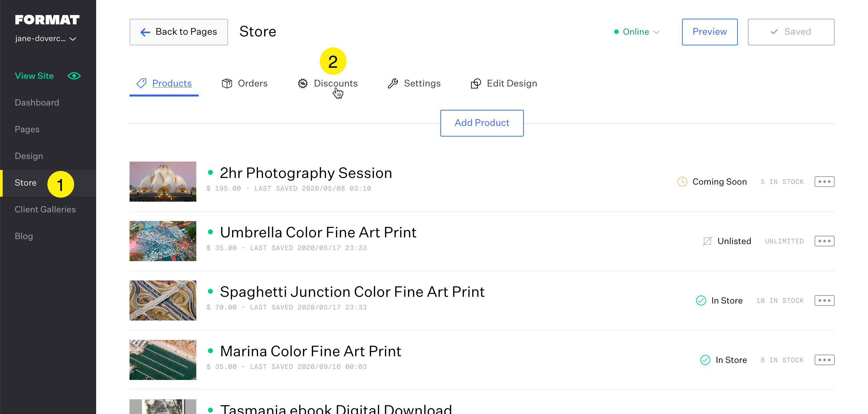This screenshot has width=868, height=414.
Task: Go to Dashboard in sidebar
Action: [37, 102]
